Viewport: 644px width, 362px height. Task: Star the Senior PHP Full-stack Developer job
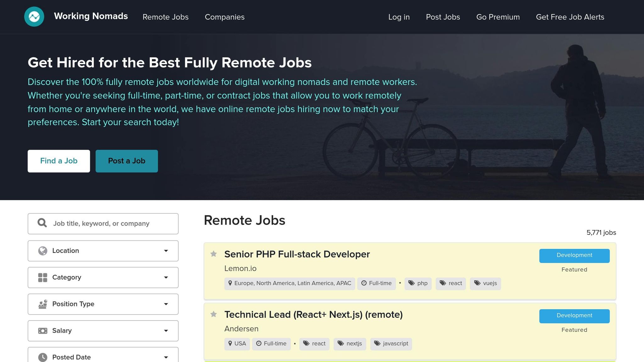214,253
